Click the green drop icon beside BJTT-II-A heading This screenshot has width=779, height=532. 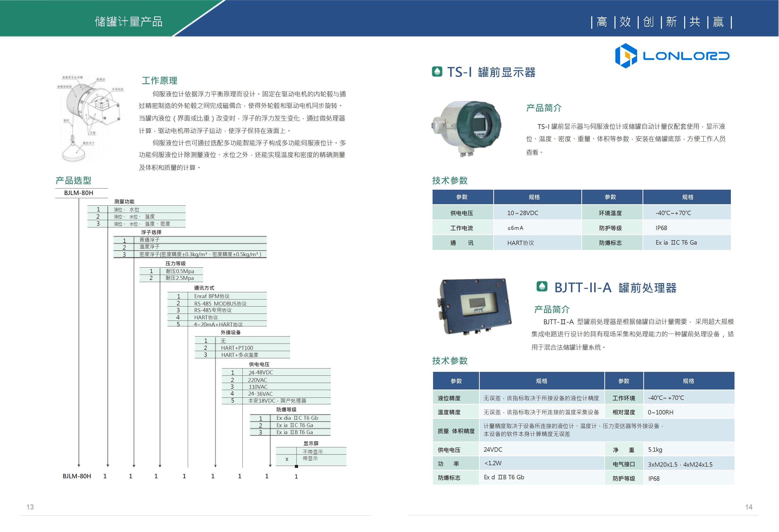click(542, 286)
